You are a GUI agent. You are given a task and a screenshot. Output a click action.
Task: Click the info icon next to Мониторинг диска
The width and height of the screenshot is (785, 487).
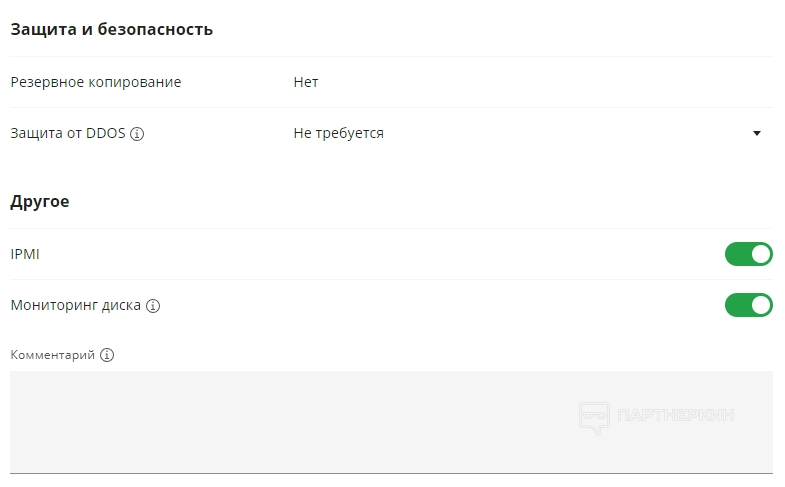click(x=153, y=306)
